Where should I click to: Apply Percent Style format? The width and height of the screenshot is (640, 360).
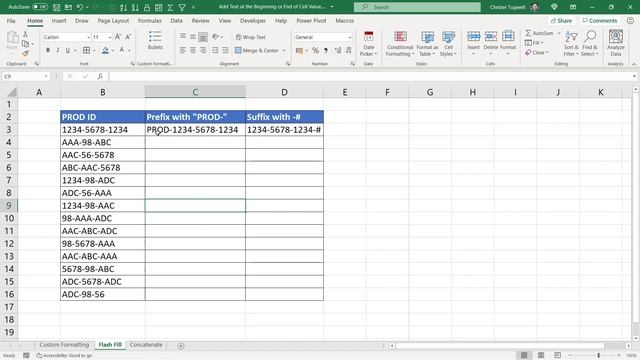pyautogui.click(x=316, y=51)
